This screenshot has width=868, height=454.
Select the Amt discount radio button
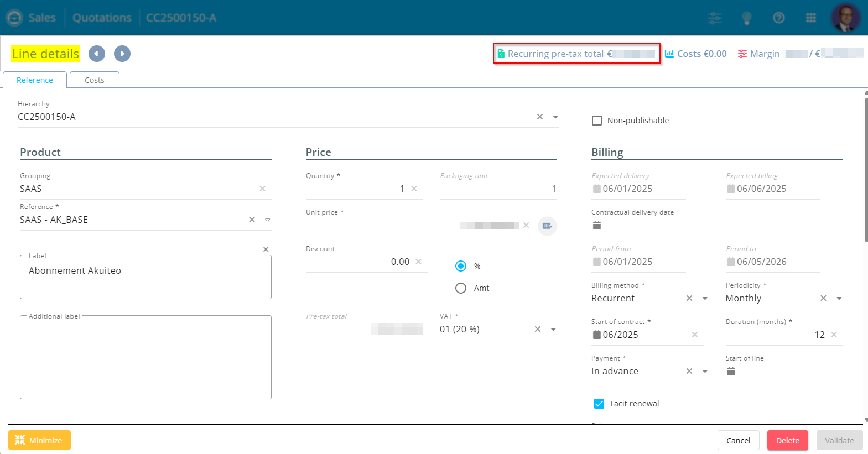coord(461,288)
